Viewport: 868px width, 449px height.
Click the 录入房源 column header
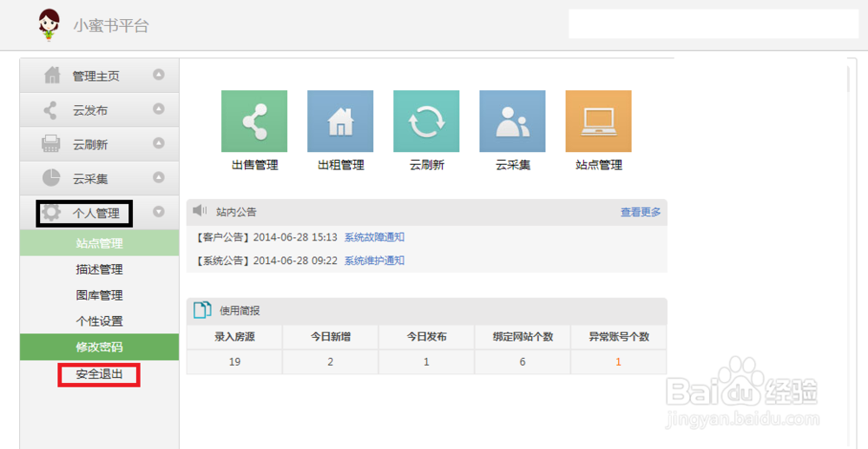234,337
